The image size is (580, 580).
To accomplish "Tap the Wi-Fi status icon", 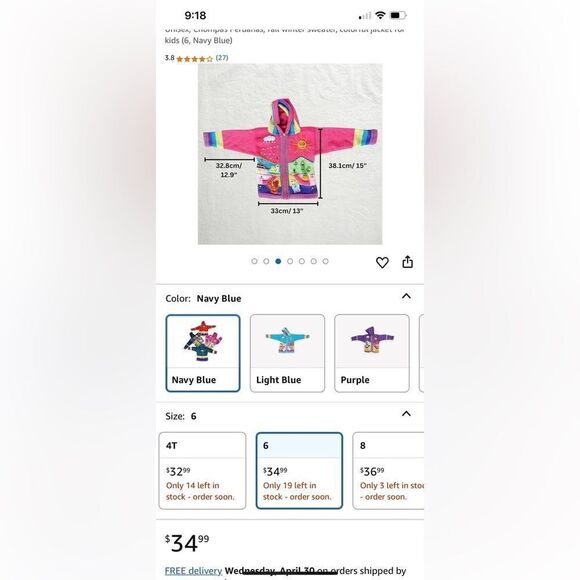I will [x=380, y=15].
